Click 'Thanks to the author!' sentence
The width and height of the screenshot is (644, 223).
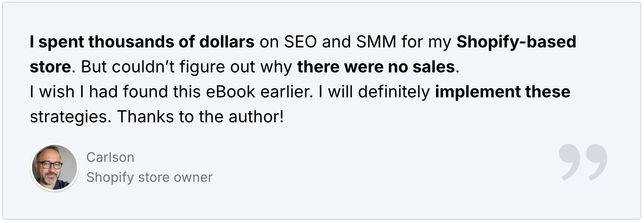[x=201, y=117]
